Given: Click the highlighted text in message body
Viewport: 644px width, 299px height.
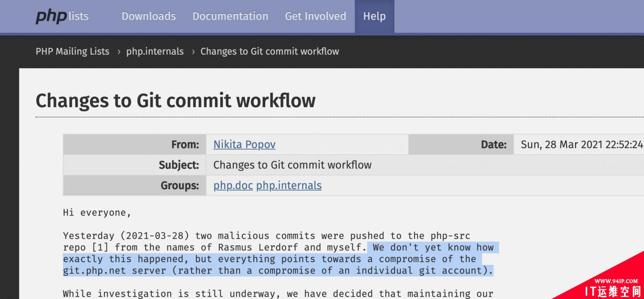Looking at the screenshot, I should pyautogui.click(x=278, y=259).
